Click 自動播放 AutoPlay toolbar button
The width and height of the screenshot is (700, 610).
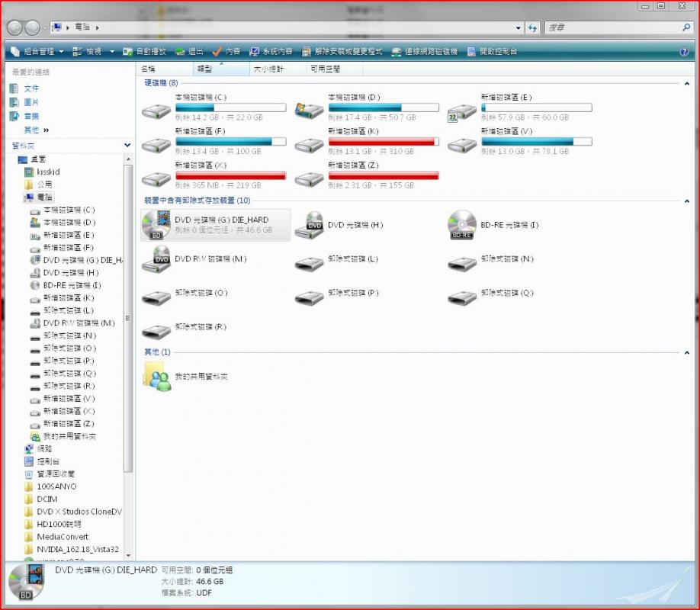[145, 52]
